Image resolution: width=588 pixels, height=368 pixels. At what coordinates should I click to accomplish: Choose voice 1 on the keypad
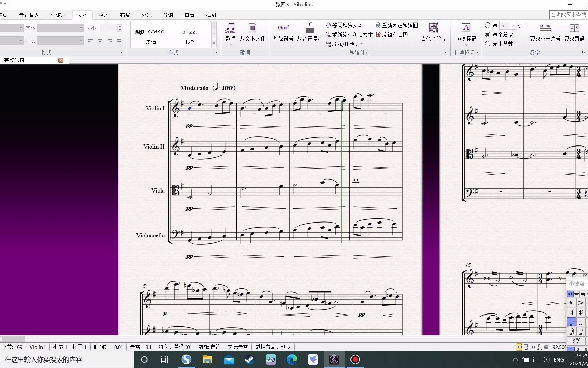[x=571, y=349]
